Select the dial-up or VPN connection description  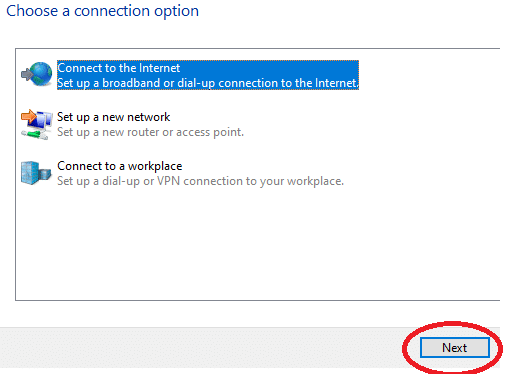pos(200,181)
